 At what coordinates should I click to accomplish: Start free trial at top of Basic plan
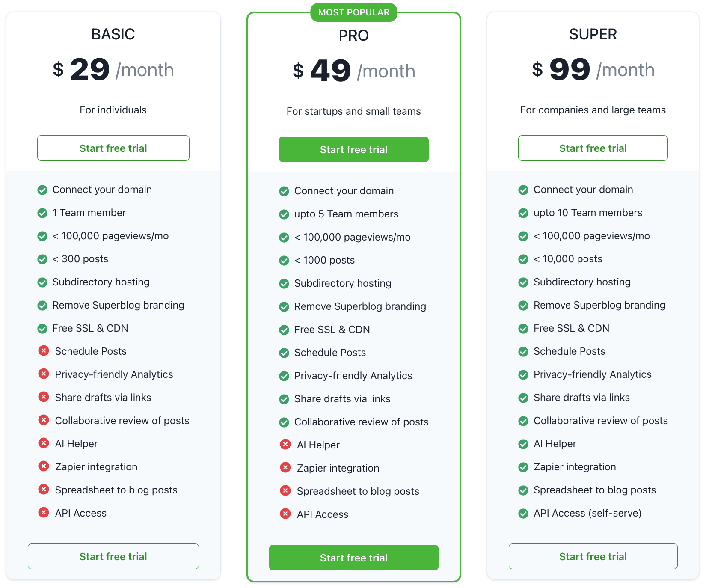tap(113, 148)
